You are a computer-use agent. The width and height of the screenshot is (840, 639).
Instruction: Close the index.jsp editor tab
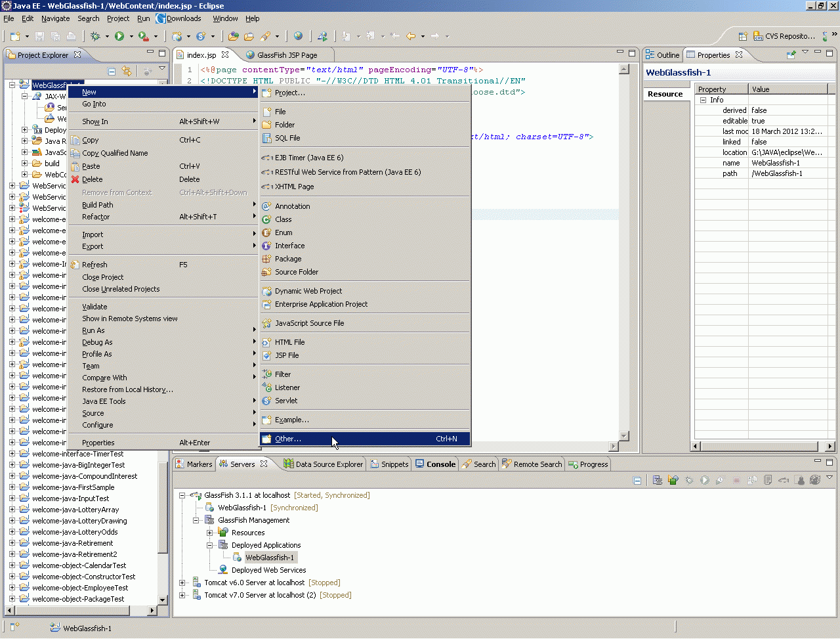225,55
